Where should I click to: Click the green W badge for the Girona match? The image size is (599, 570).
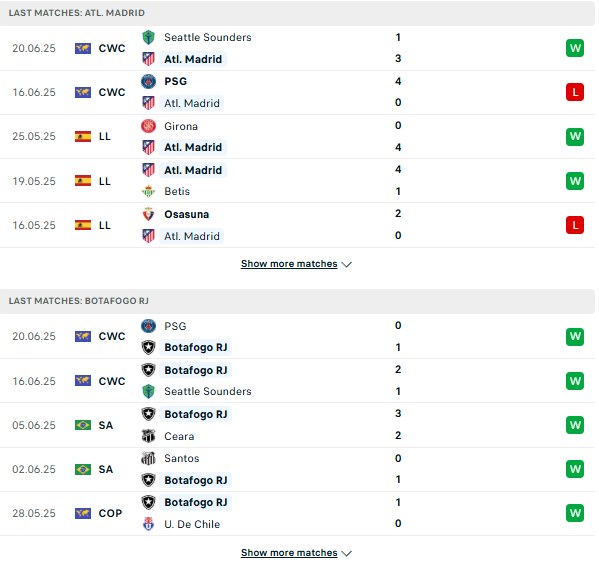coord(575,136)
